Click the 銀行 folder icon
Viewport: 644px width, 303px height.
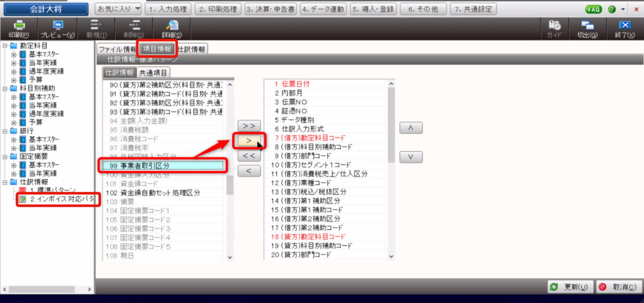coord(14,131)
